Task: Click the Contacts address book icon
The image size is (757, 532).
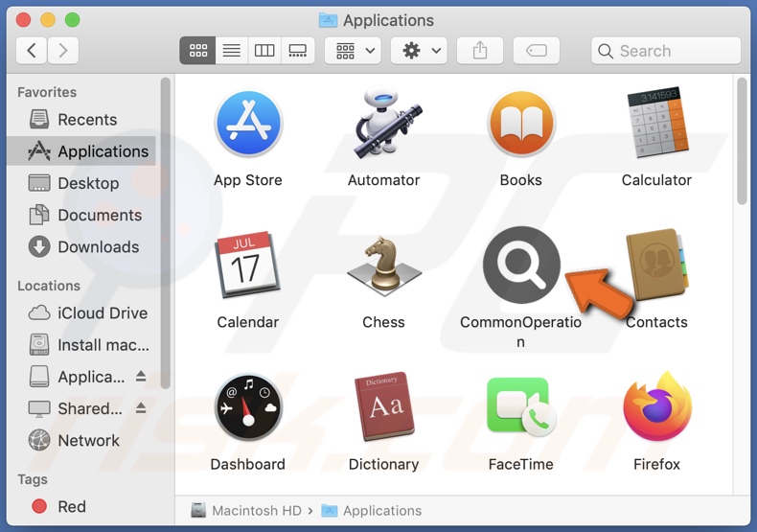Action: tap(657, 265)
